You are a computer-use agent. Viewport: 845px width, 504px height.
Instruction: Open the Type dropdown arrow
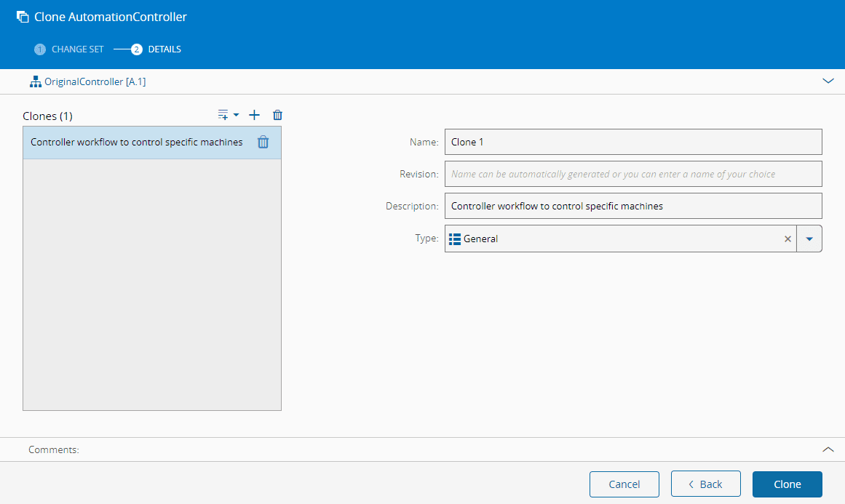(x=809, y=239)
